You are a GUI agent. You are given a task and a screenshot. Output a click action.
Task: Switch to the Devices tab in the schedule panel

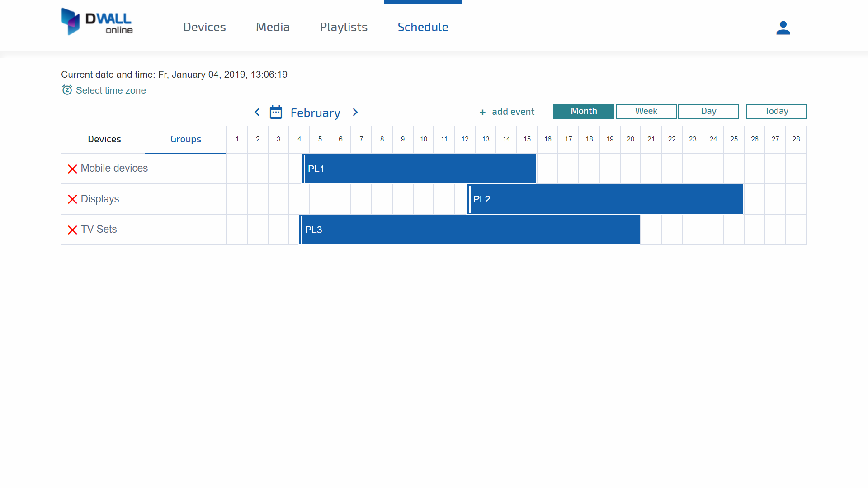[x=104, y=139]
